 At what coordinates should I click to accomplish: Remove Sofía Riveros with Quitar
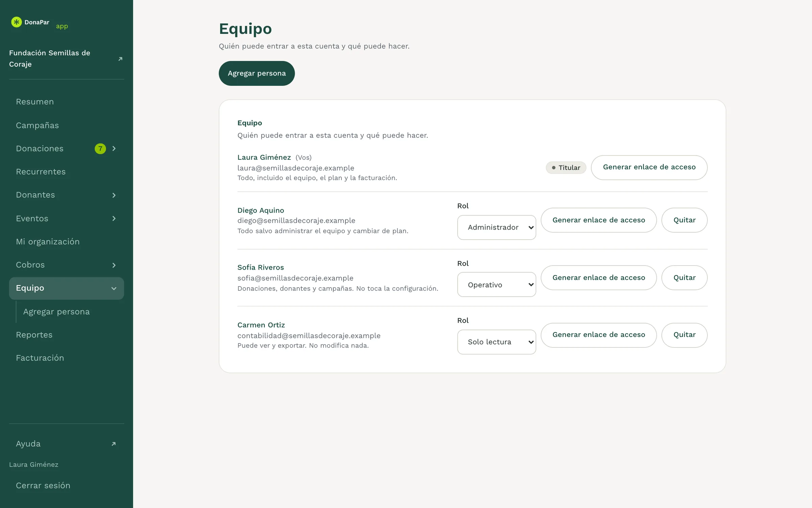pyautogui.click(x=684, y=278)
